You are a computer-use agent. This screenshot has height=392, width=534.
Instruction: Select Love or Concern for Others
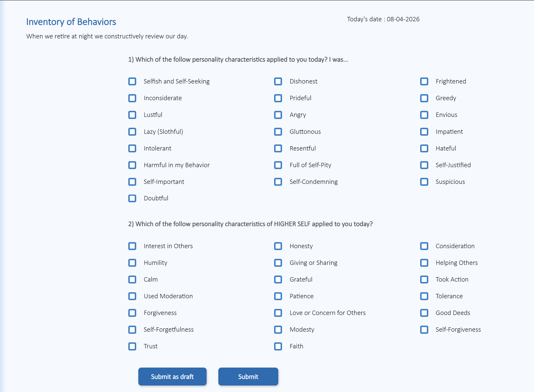[x=278, y=313]
